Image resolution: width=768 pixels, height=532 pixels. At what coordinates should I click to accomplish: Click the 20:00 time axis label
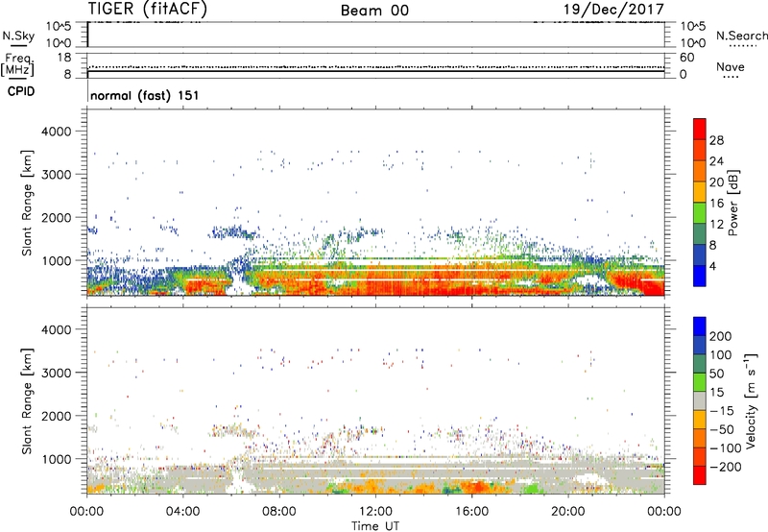click(x=567, y=512)
